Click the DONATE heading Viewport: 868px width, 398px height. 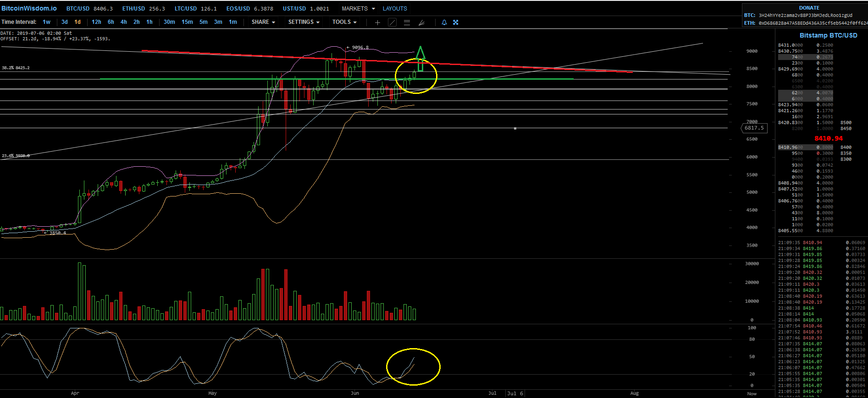809,8
